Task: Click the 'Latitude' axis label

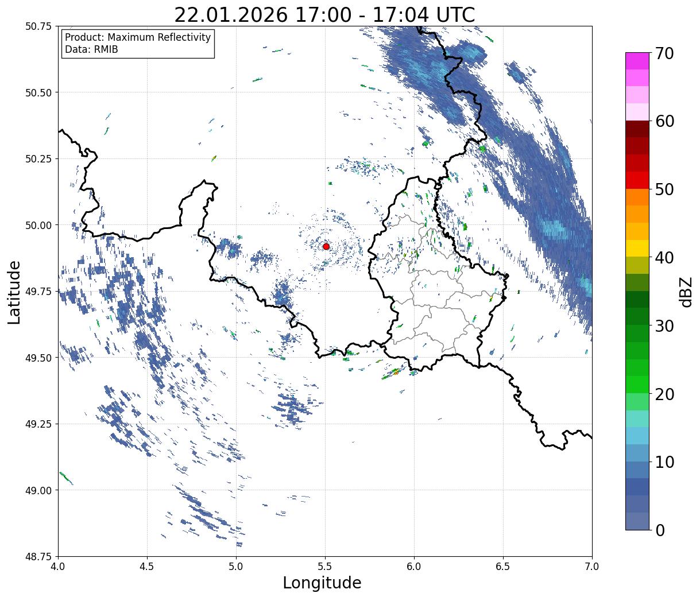Action: click(14, 292)
